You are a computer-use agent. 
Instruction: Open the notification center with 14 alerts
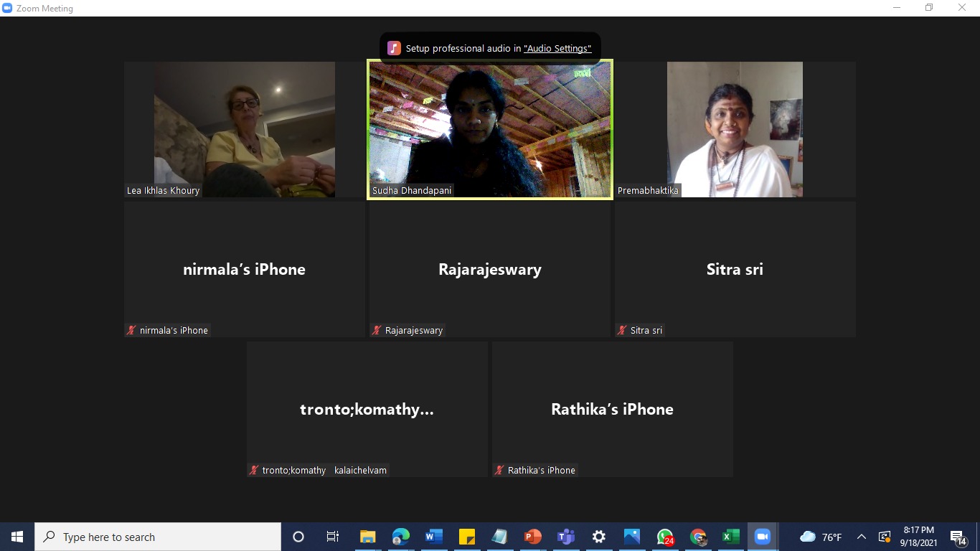958,537
